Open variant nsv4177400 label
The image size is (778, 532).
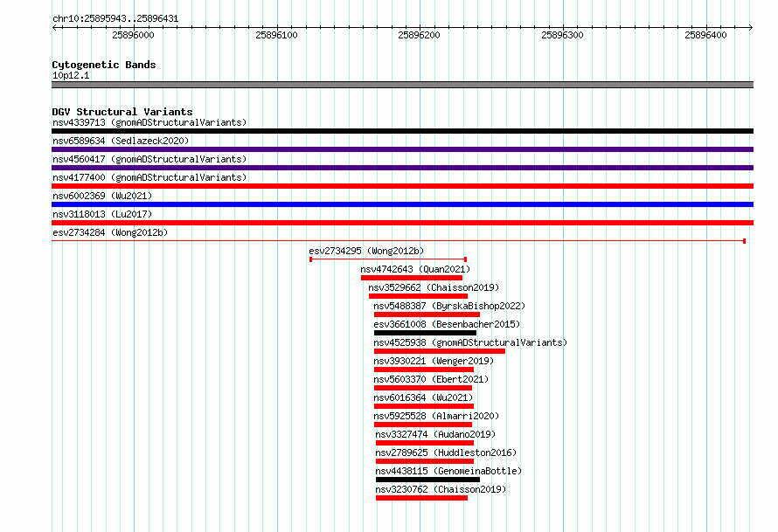(149, 177)
